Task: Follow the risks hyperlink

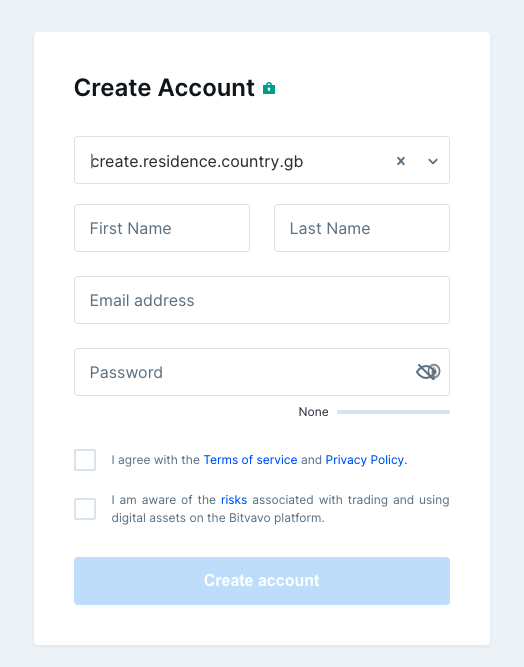Action: [234, 500]
